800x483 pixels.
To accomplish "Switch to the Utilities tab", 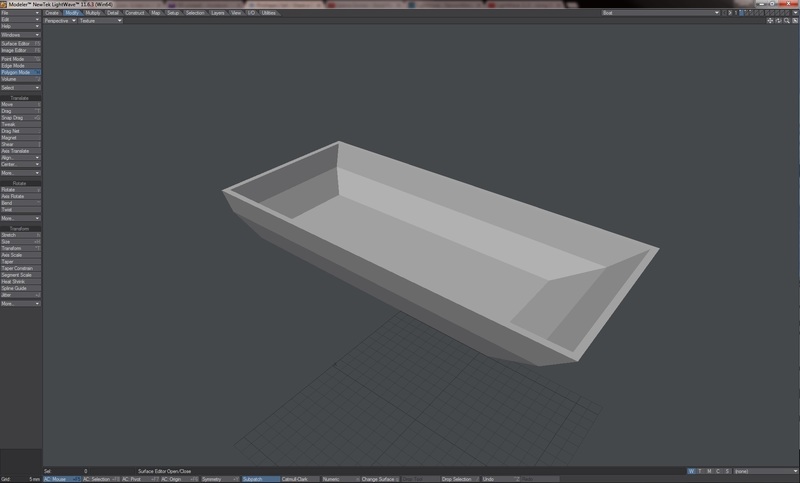I will coord(268,13).
